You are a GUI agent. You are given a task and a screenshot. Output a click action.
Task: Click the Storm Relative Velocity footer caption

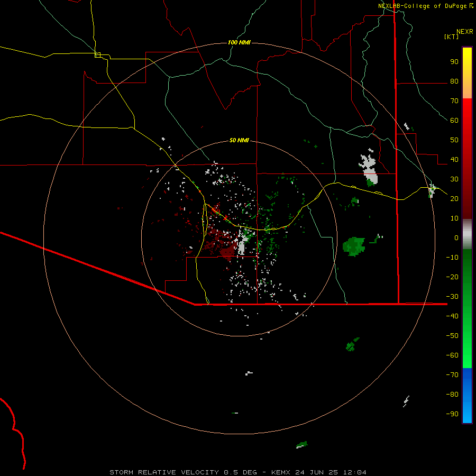coord(237,472)
